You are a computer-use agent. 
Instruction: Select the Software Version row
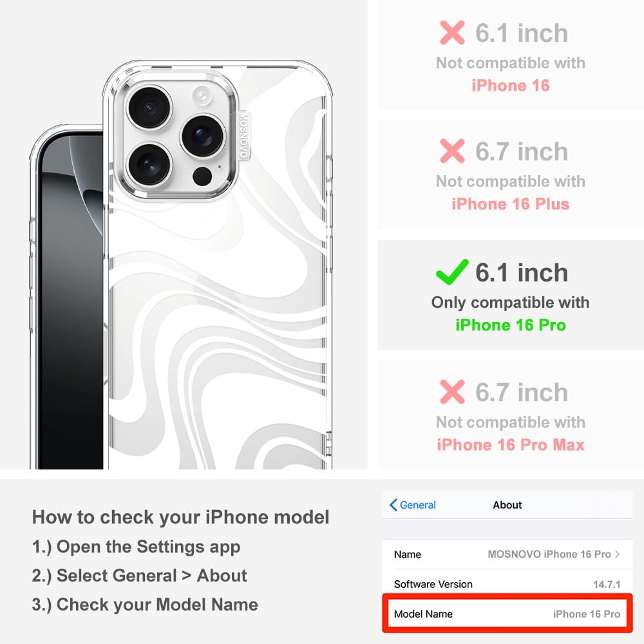507,583
